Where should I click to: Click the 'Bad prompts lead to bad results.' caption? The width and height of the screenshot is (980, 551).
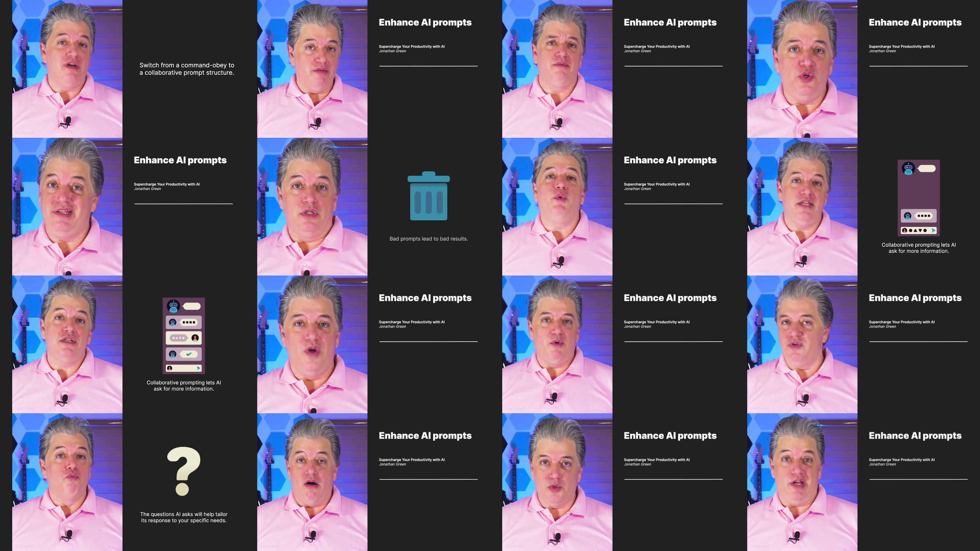[x=428, y=239]
